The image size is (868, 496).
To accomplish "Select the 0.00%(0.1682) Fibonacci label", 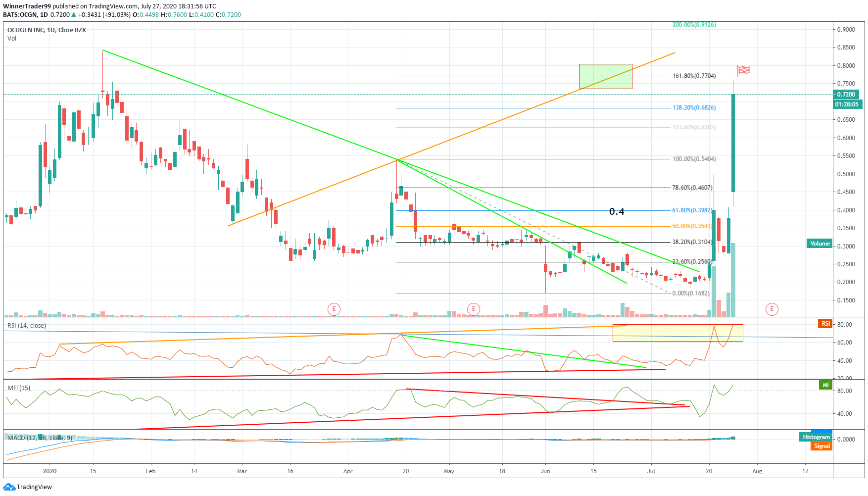I will 690,294.
